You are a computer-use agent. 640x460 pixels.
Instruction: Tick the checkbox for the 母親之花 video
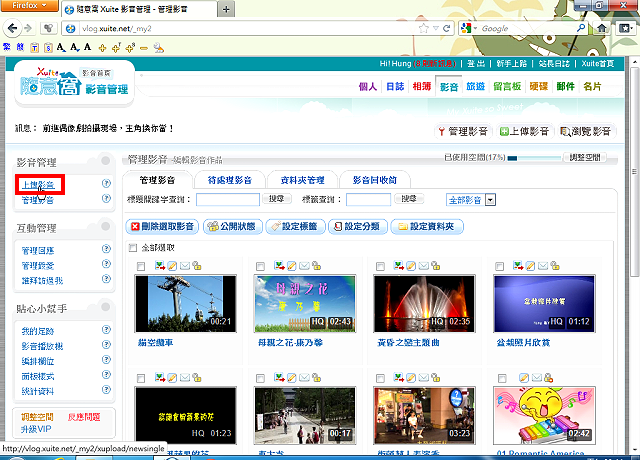(x=260, y=267)
